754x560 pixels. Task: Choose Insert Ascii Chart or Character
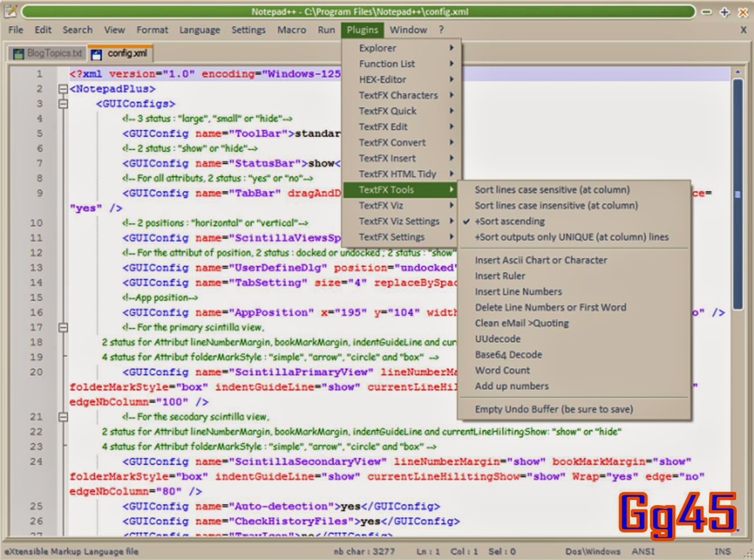click(574, 260)
